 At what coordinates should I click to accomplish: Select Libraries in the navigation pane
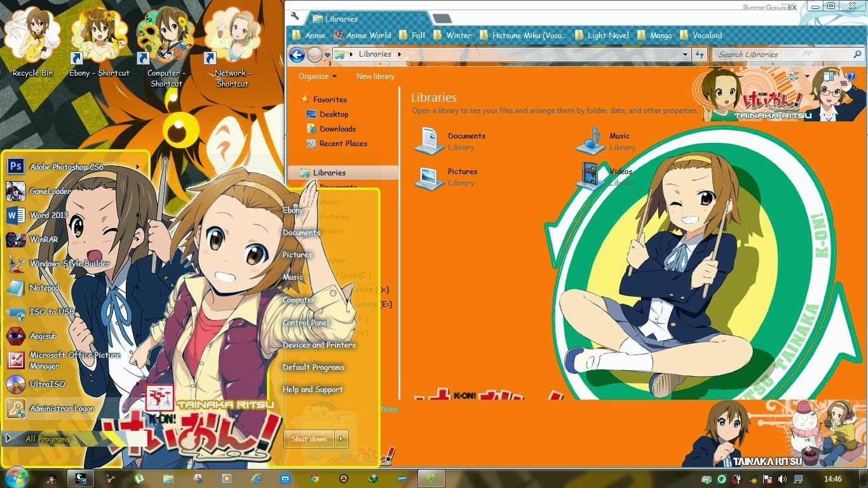tap(343, 173)
